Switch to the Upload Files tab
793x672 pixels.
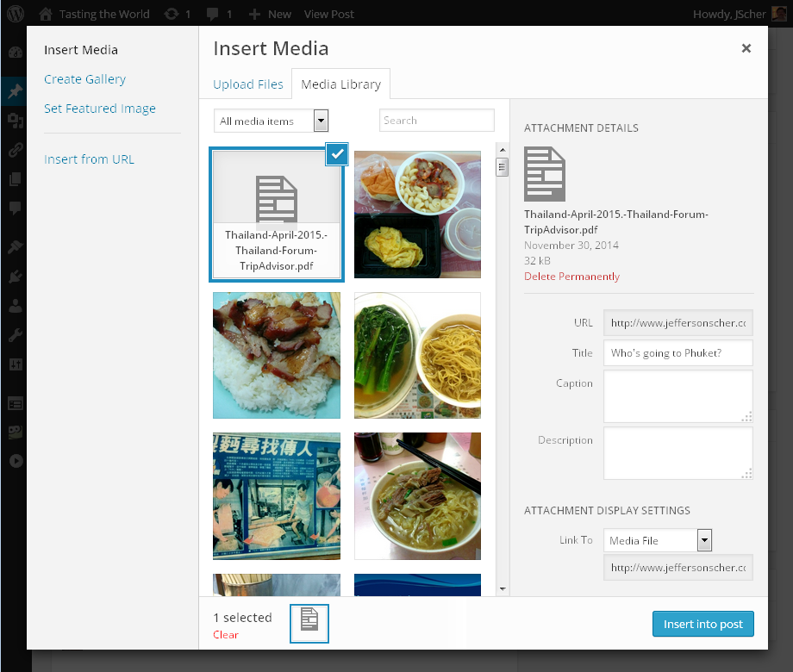pyautogui.click(x=248, y=84)
